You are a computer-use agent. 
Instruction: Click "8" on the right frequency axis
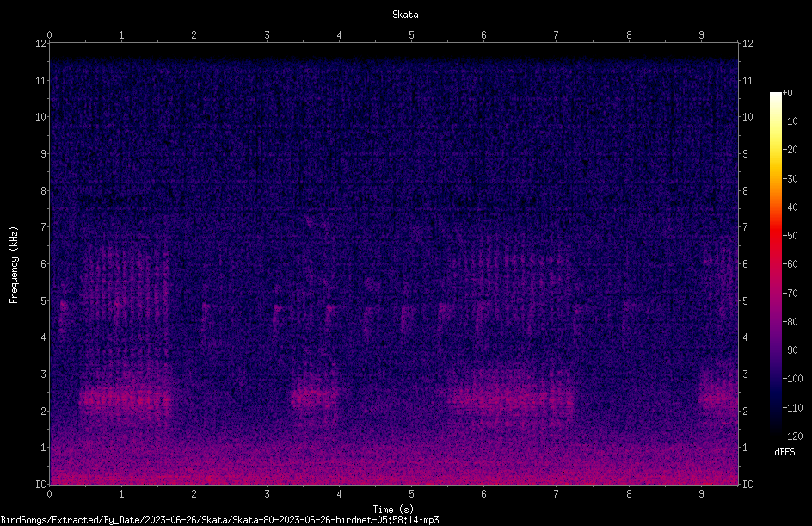pyautogui.click(x=745, y=191)
